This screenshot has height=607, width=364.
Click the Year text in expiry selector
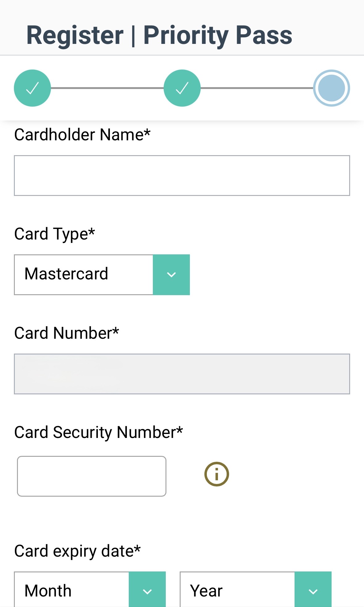click(206, 591)
